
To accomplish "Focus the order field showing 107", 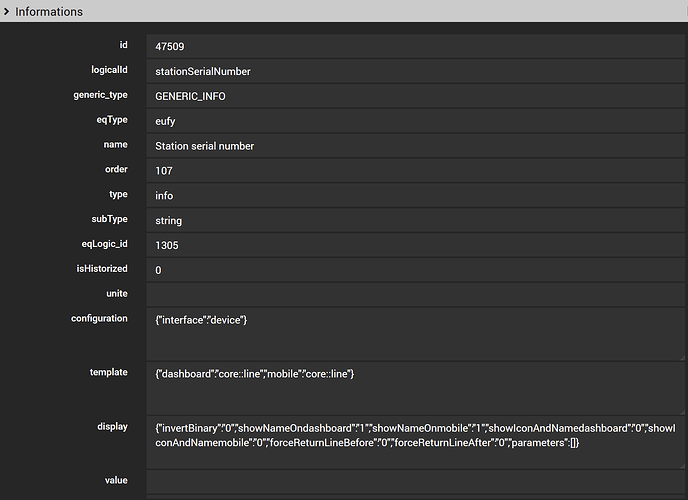I will pyautogui.click(x=416, y=171).
